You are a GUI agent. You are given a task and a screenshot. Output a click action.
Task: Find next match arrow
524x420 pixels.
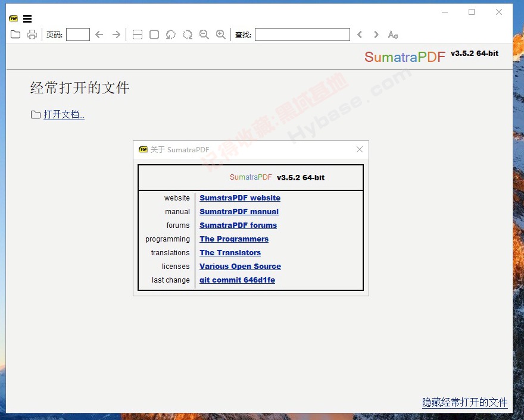[376, 35]
